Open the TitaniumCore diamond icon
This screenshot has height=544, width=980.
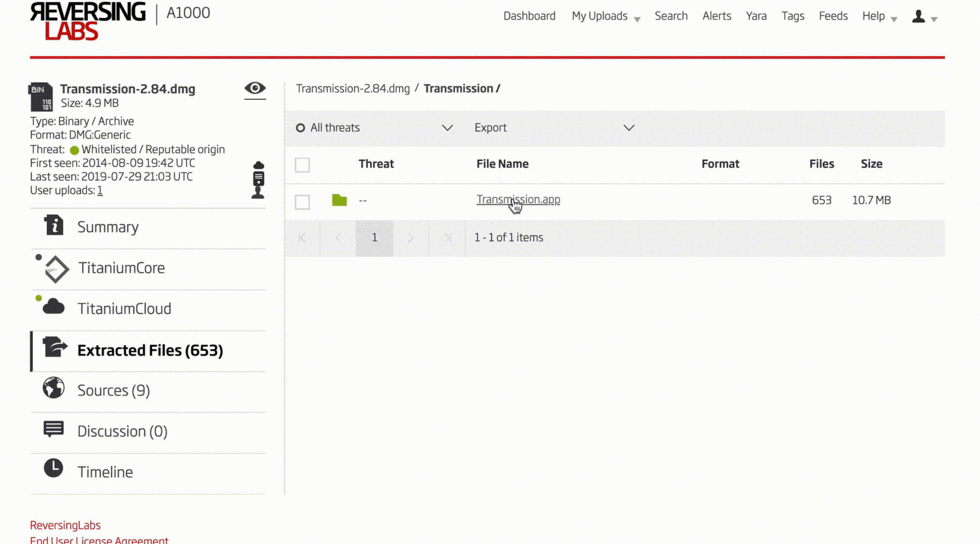pos(56,269)
